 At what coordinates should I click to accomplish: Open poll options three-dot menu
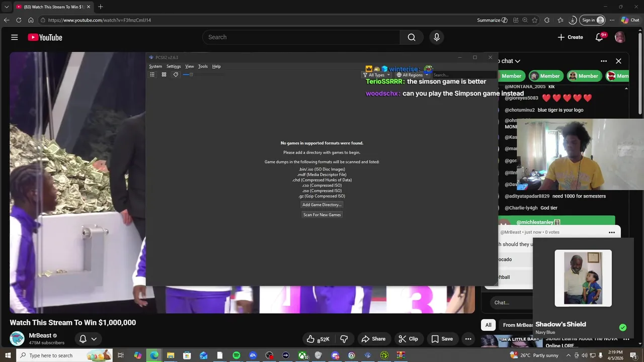(x=612, y=232)
